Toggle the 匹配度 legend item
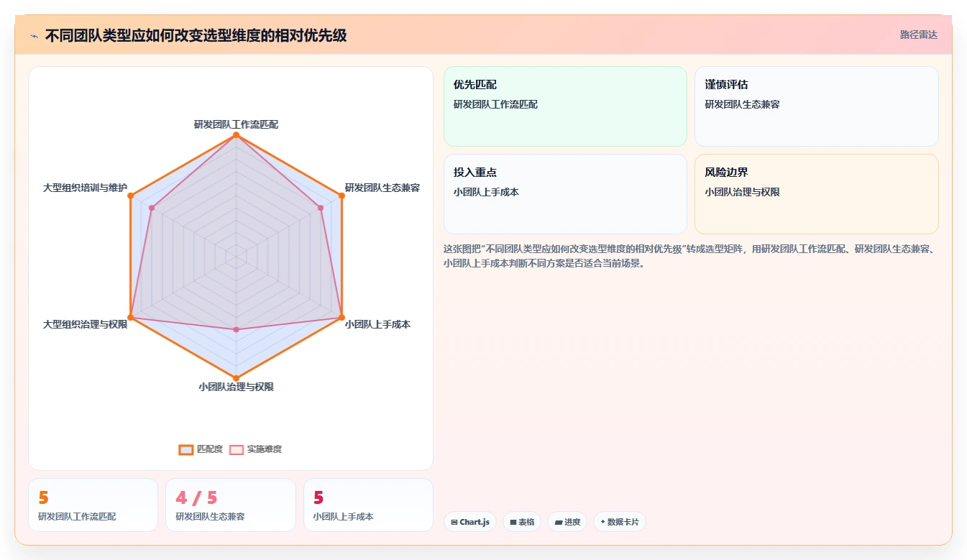This screenshot has width=967, height=560. tap(201, 449)
